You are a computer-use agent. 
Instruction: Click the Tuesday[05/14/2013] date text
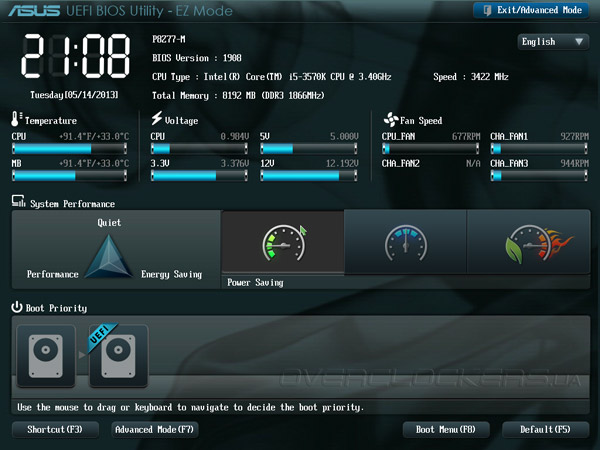pos(74,95)
